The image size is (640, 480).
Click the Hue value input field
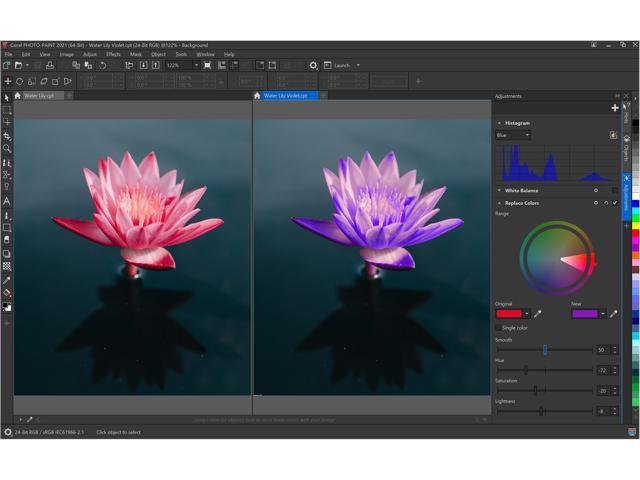tap(602, 370)
